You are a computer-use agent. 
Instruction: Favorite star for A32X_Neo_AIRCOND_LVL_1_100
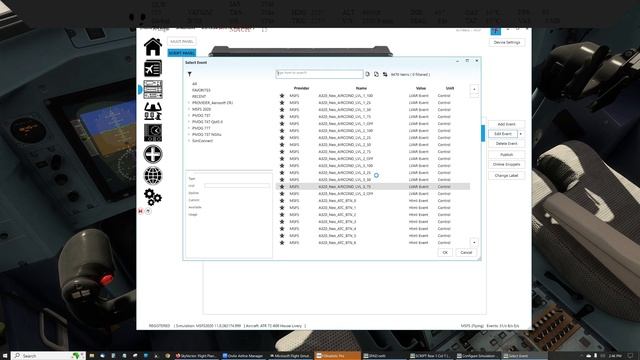pos(282,96)
